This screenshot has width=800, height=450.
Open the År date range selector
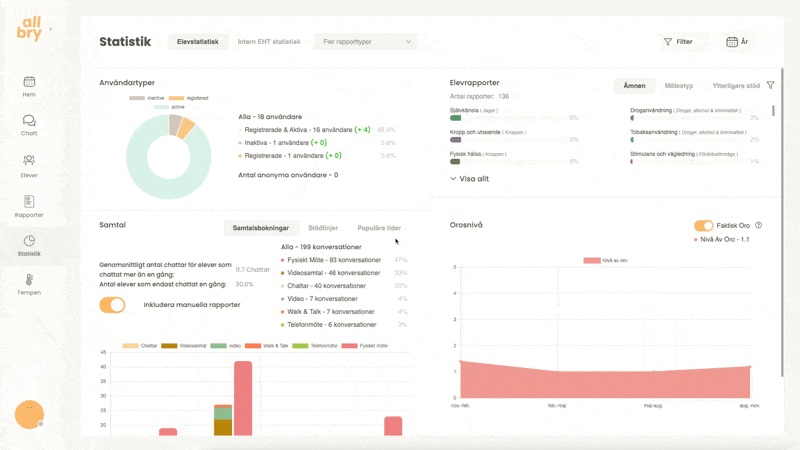(x=737, y=42)
